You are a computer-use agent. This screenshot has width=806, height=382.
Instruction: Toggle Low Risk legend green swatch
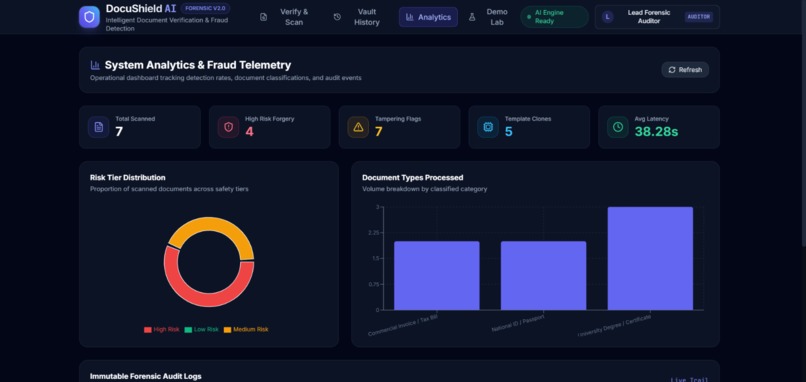(188, 330)
